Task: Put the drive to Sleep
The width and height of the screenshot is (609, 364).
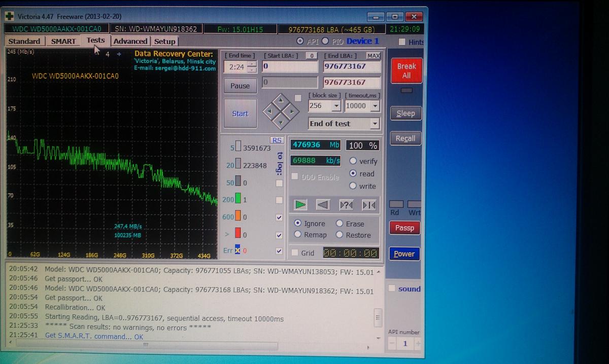Action: coord(405,114)
